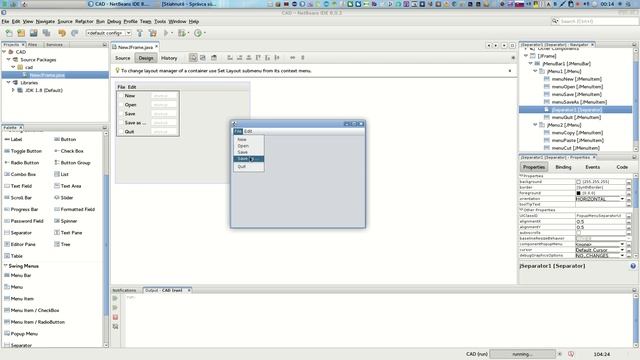
Task: Click the New File toolbar icon
Action: 9,33
